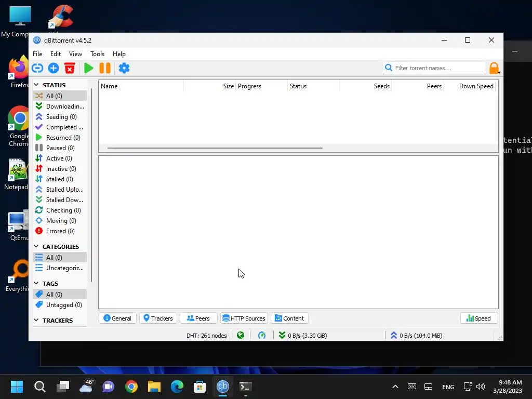The image size is (532, 399).
Task: Sort torrents by Status column
Action: tap(313, 86)
